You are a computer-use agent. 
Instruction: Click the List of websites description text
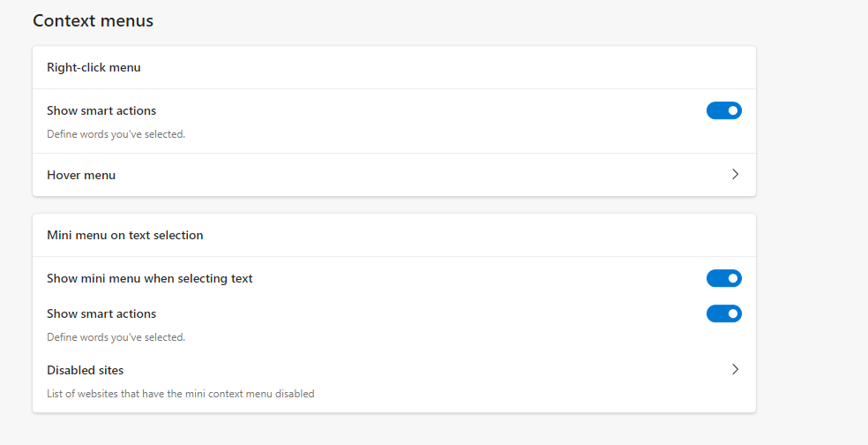point(181,394)
